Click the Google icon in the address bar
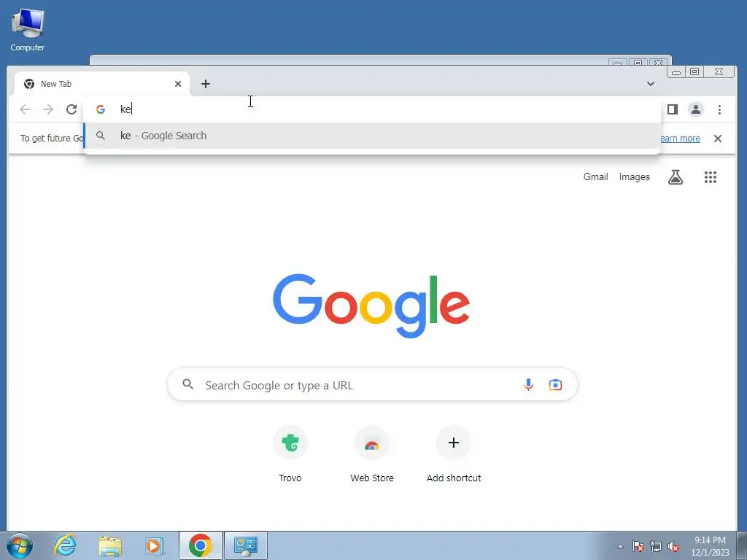 tap(101, 109)
